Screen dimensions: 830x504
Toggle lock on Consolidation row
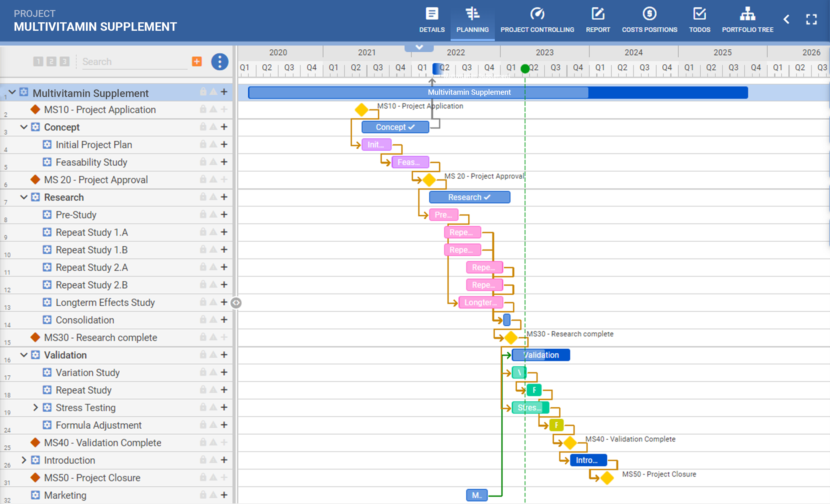[x=203, y=319]
